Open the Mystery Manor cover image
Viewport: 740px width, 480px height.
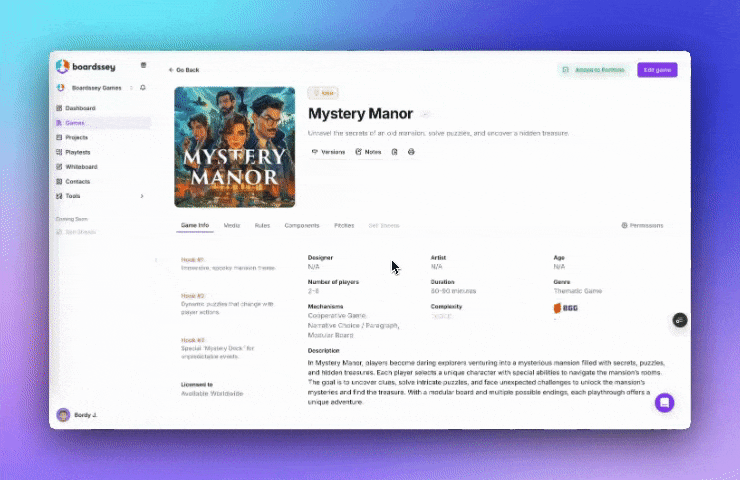(235, 147)
